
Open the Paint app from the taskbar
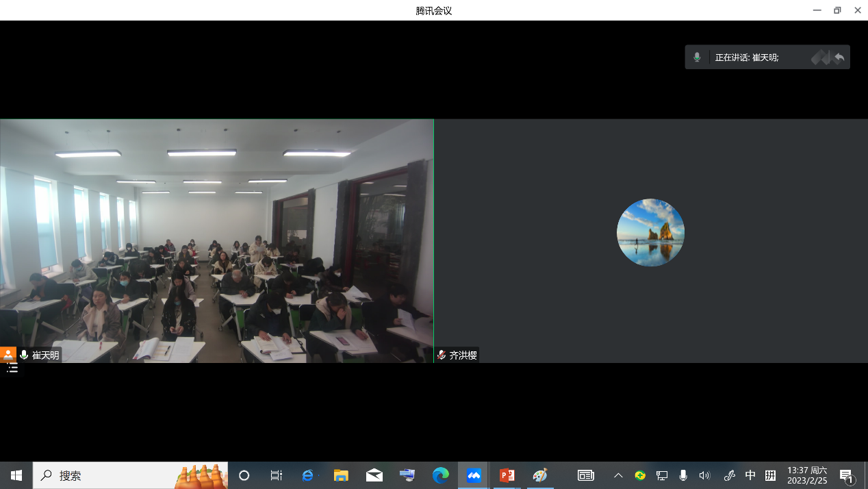pyautogui.click(x=540, y=475)
